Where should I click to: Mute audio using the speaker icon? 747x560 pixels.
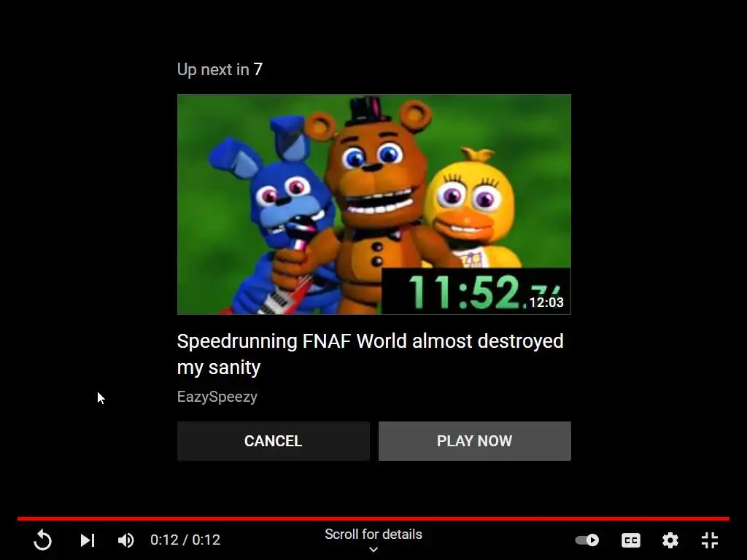pos(125,540)
